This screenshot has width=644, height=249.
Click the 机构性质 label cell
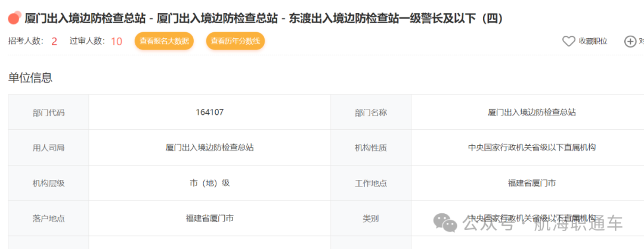tap(371, 148)
